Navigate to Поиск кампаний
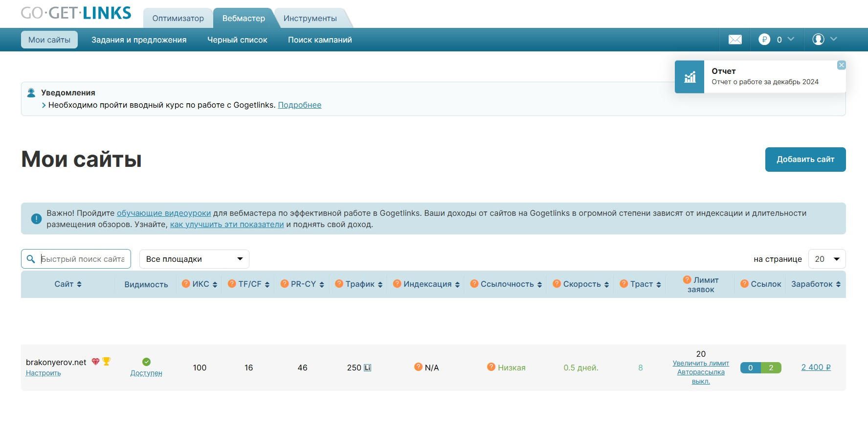868x436 pixels. click(x=320, y=40)
